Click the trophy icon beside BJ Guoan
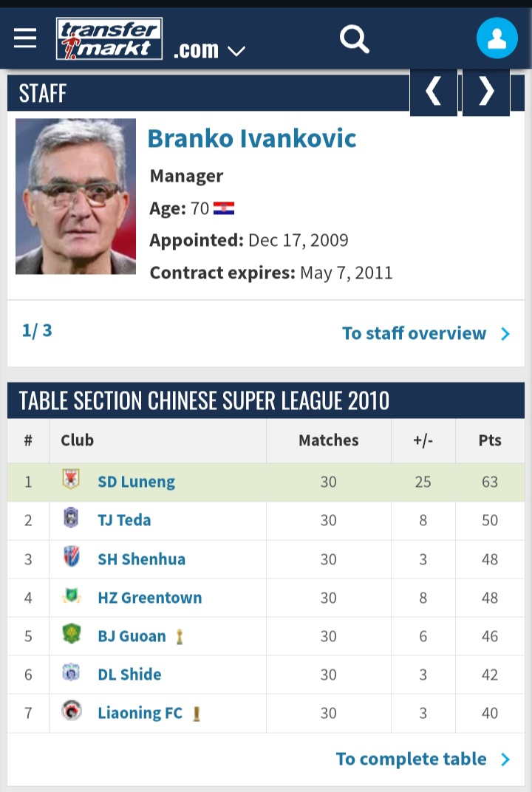This screenshot has height=792, width=532. pos(180,637)
